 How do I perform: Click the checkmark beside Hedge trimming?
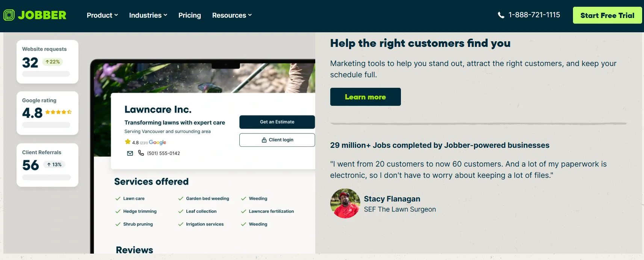coord(118,211)
